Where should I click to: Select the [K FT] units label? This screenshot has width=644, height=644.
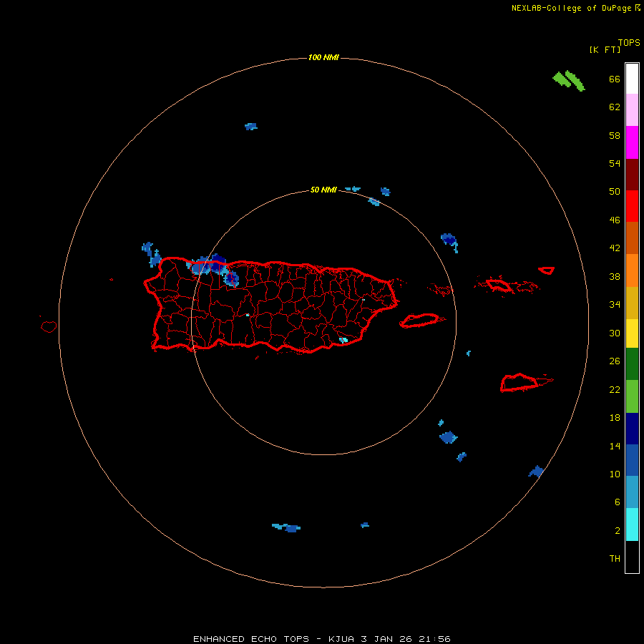605,50
